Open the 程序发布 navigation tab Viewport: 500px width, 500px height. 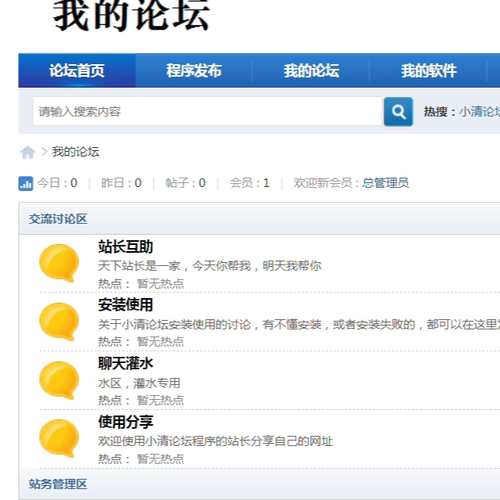pos(194,71)
